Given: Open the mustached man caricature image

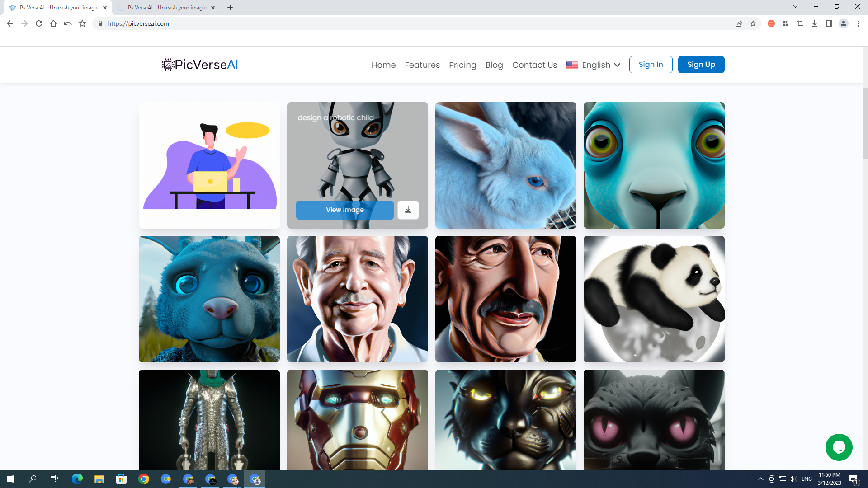Looking at the screenshot, I should point(506,299).
